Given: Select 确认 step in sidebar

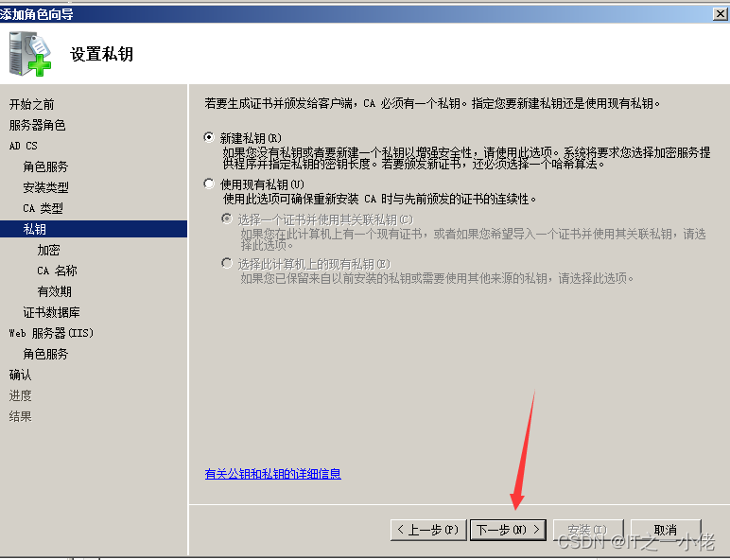Looking at the screenshot, I should (x=21, y=375).
